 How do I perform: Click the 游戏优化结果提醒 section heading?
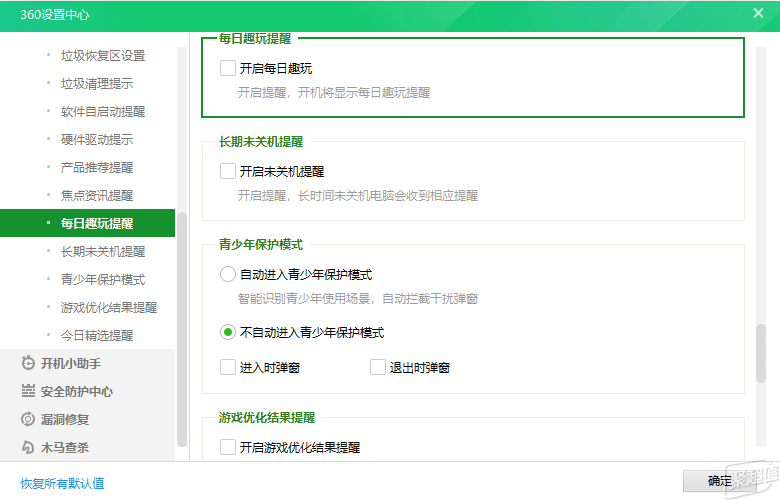(267, 417)
